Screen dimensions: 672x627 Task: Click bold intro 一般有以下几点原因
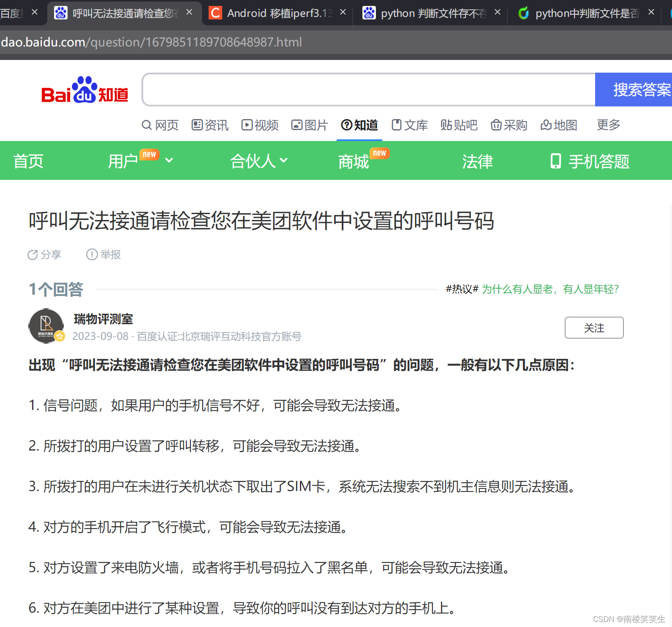511,365
